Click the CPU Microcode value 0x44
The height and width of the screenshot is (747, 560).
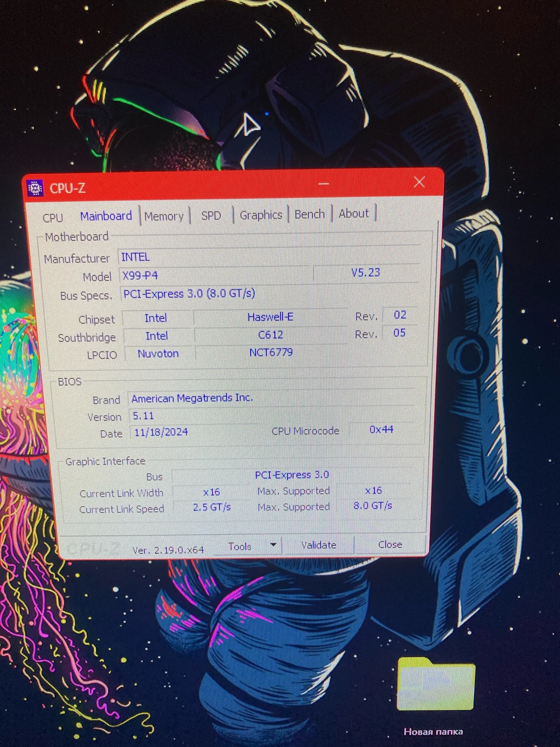[381, 430]
